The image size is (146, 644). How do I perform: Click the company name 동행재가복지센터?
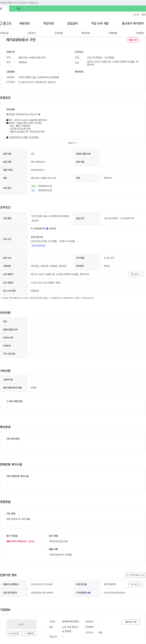(71, 621)
